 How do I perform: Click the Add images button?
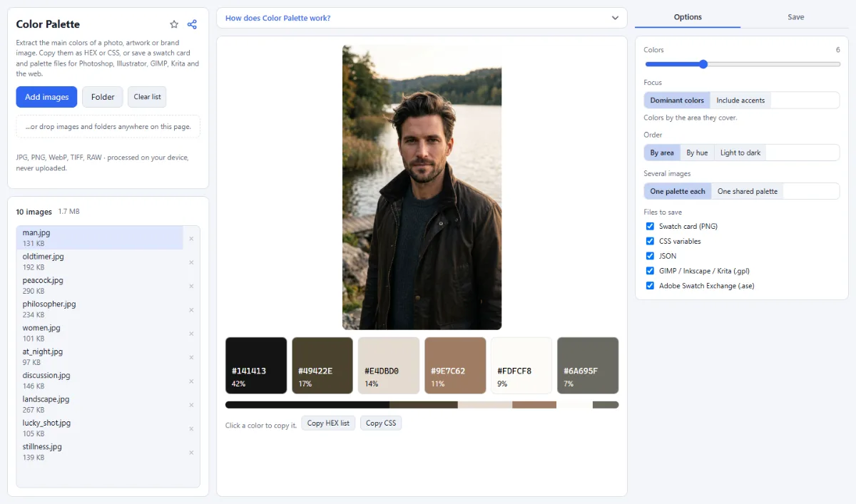coord(47,97)
